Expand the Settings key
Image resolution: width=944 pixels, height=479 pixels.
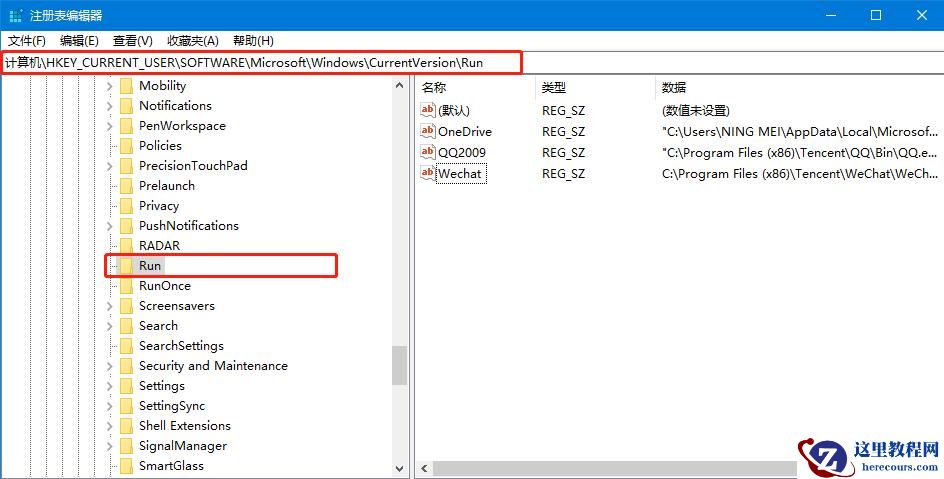110,386
